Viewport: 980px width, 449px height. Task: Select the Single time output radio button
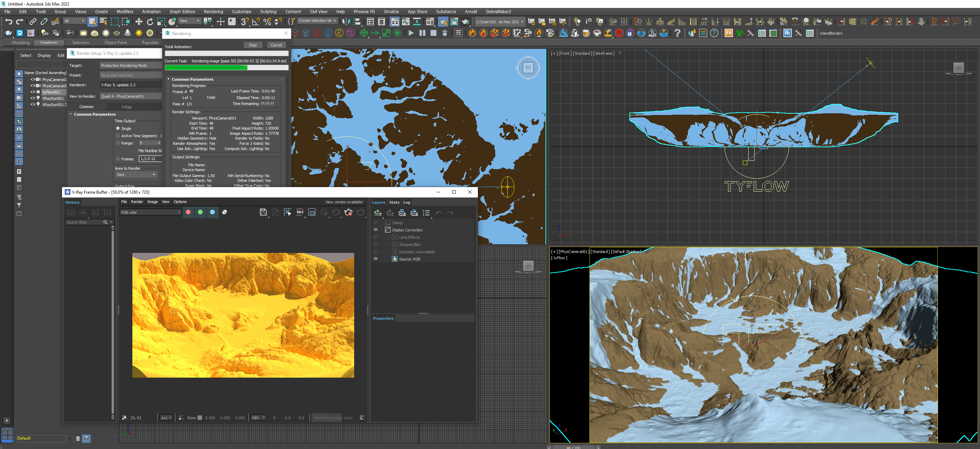point(118,129)
